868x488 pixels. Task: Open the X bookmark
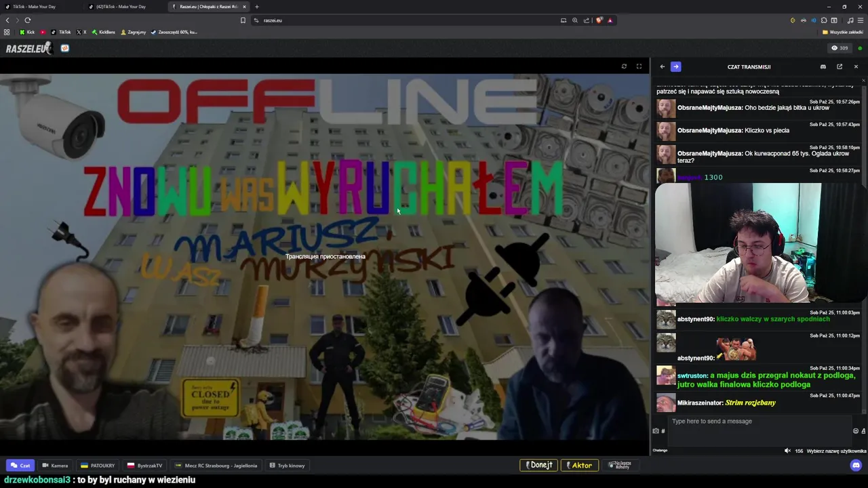click(x=81, y=32)
